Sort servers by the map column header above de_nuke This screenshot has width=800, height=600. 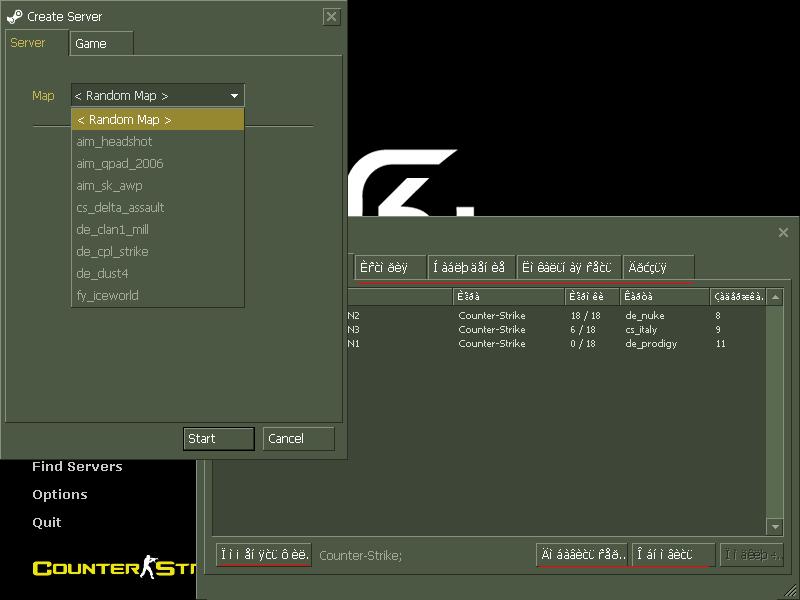coord(665,296)
